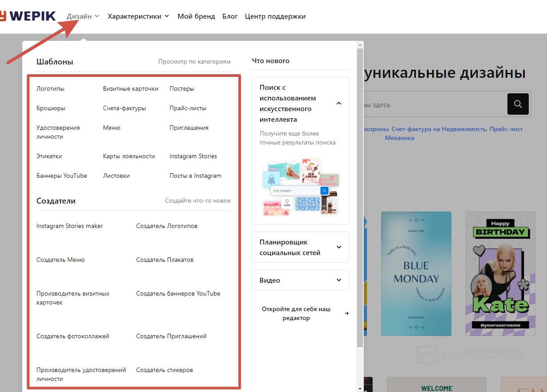Open 'Создатель Логотипов' maker
This screenshot has width=547, height=392.
click(166, 226)
